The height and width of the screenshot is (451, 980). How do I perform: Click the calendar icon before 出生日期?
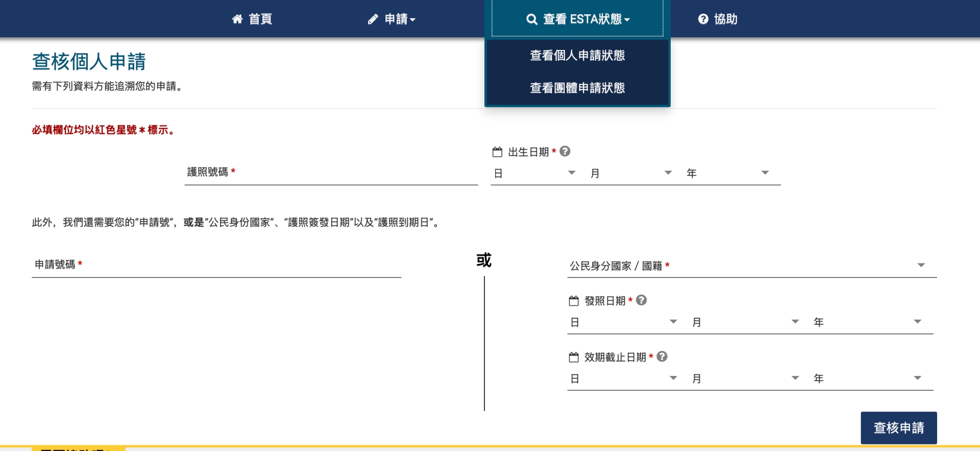[497, 152]
